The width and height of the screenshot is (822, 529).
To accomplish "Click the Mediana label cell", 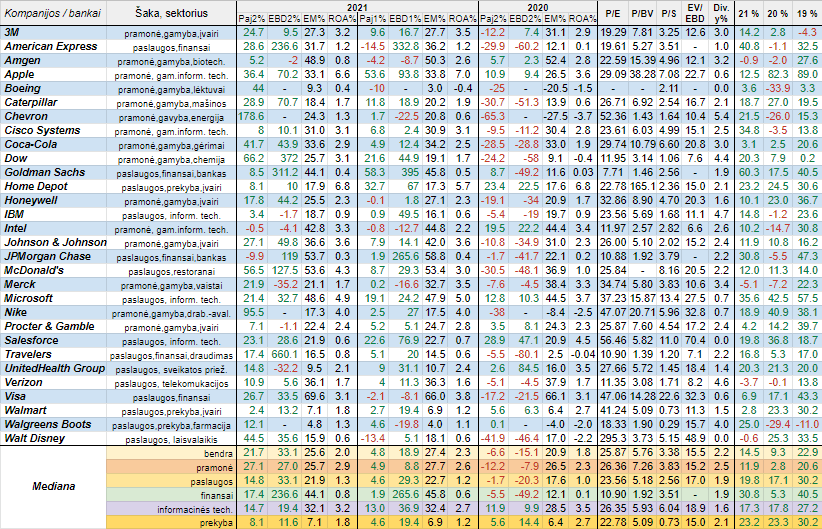I will pyautogui.click(x=53, y=487).
